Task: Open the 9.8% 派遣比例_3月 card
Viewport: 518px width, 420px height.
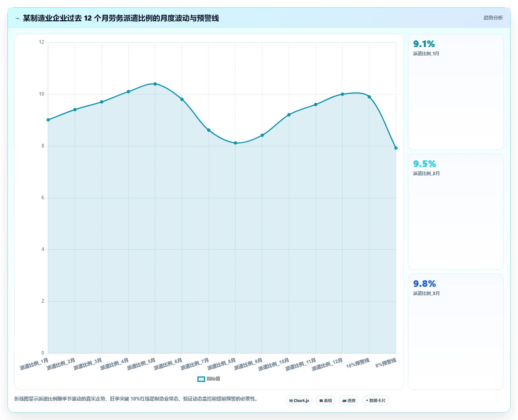Action: pos(456,332)
